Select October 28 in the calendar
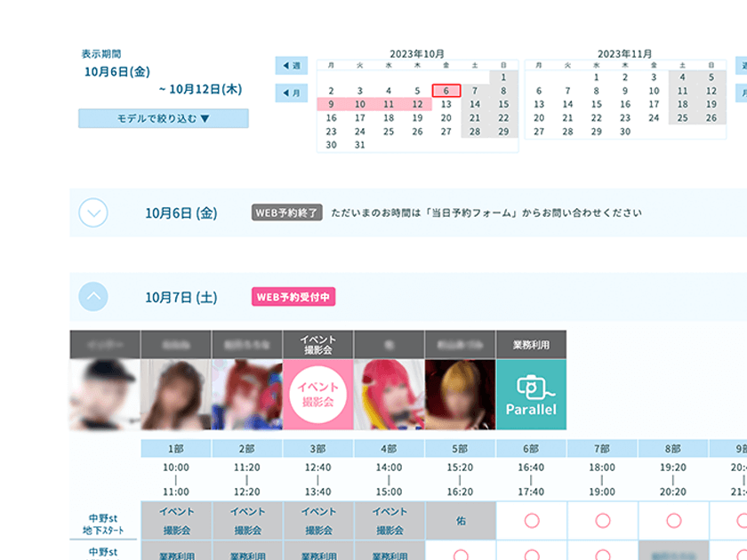The image size is (747, 560). tap(475, 132)
